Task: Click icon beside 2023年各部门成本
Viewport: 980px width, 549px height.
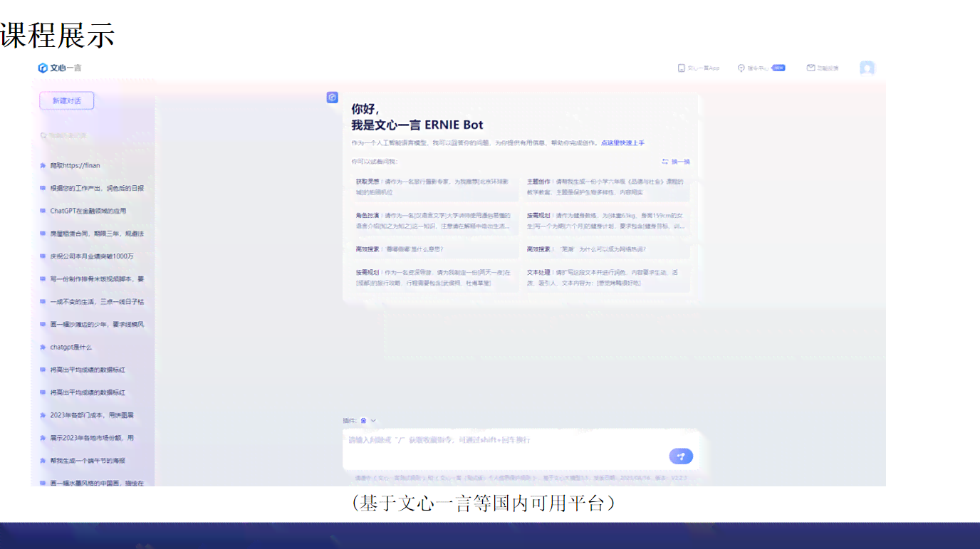Action: pyautogui.click(x=43, y=415)
